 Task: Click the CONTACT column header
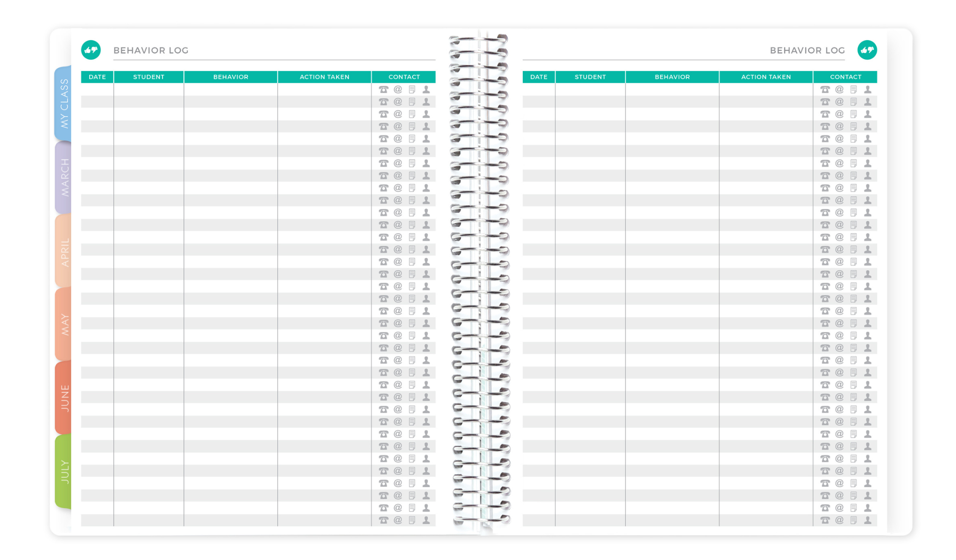(x=404, y=77)
